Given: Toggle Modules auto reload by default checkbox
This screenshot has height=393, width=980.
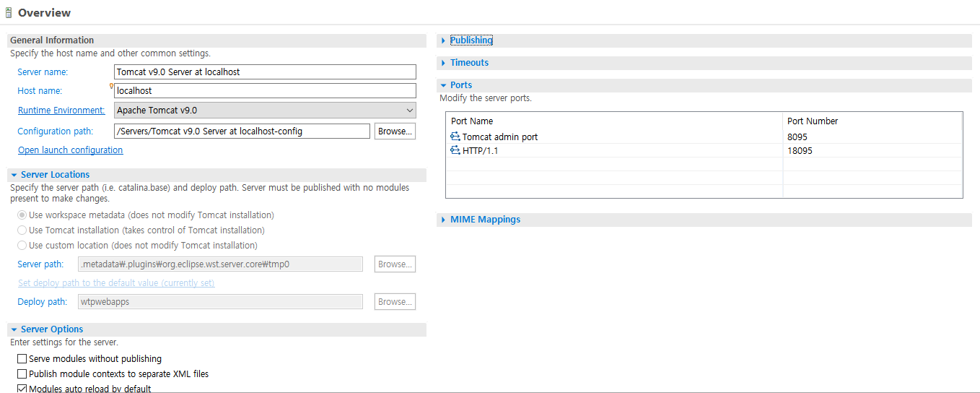Looking at the screenshot, I should tap(22, 389).
